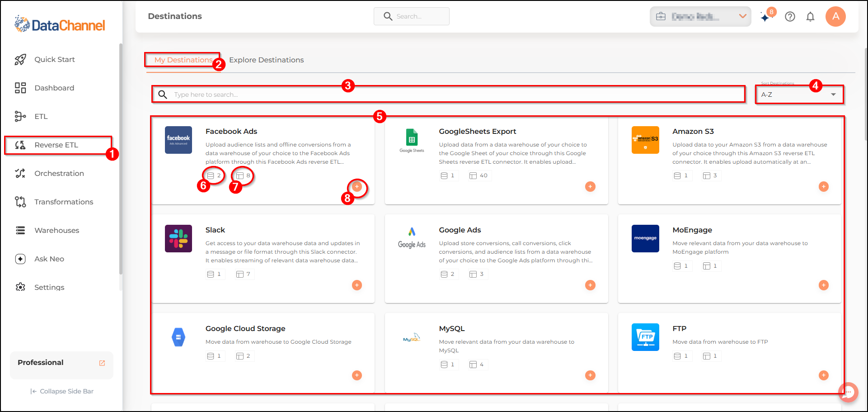Go to Dashboard in the sidebar
Image resolution: width=868 pixels, height=412 pixels.
pos(54,88)
